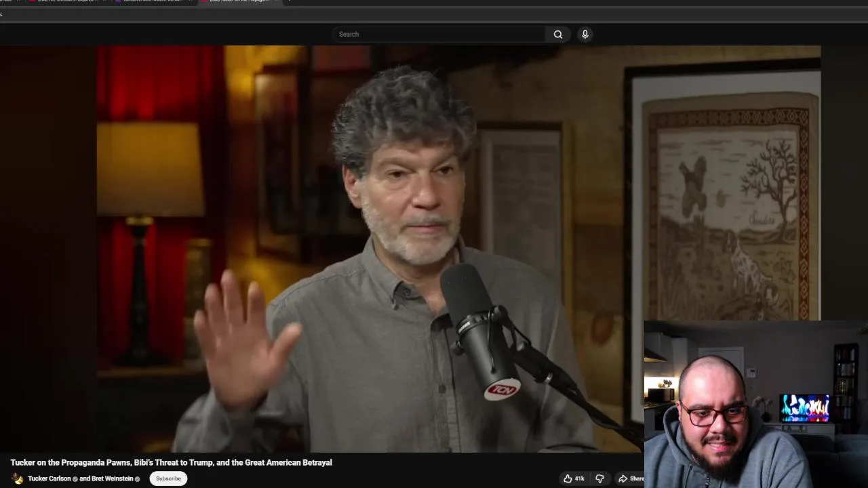
Task: Click the YouTube search input field
Action: [439, 34]
